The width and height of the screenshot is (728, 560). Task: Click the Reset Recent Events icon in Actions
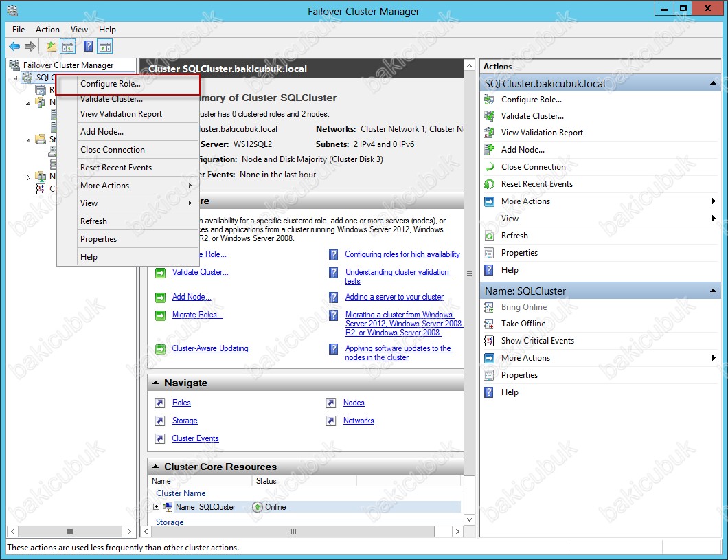pyautogui.click(x=489, y=184)
